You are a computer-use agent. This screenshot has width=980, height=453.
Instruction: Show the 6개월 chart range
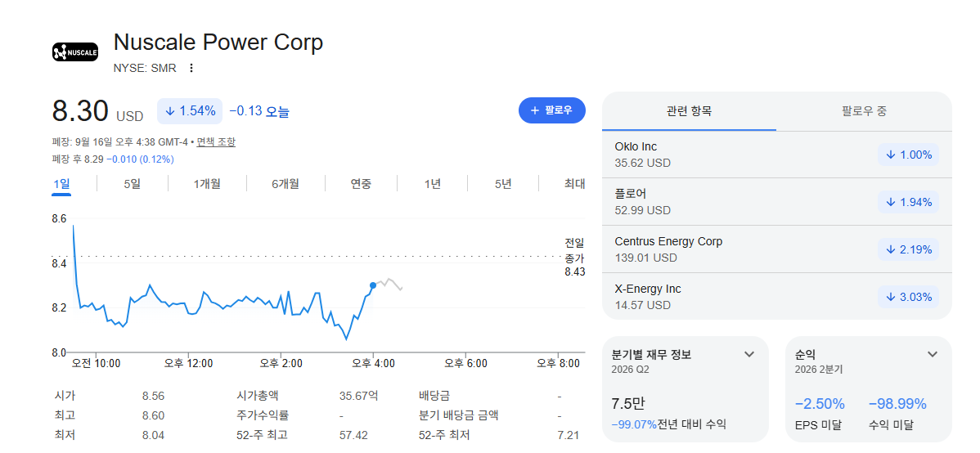(285, 184)
